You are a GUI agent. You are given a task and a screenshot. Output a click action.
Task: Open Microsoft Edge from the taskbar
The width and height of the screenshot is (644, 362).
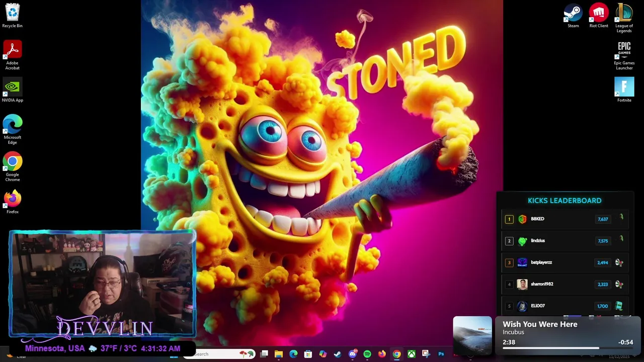coord(293,354)
